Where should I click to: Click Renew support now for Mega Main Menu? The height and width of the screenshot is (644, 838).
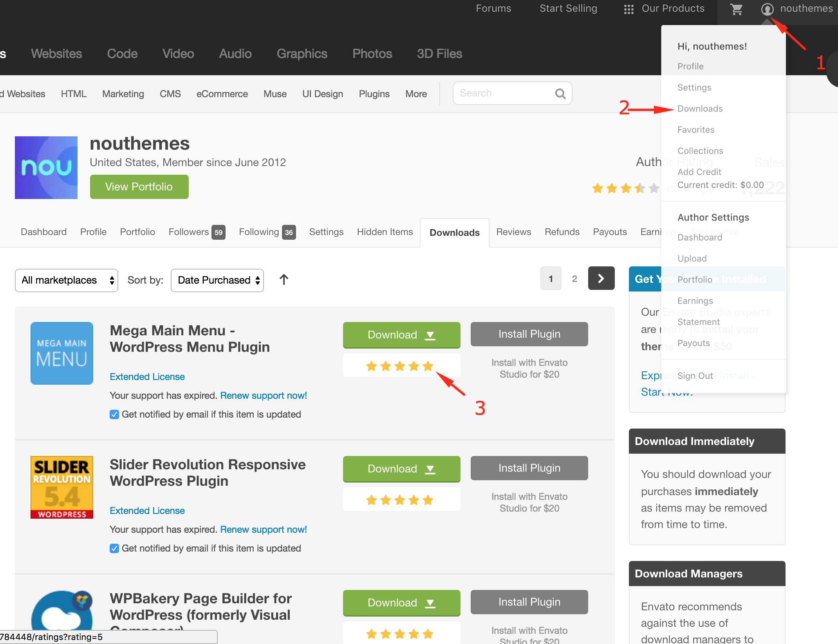[x=263, y=396]
